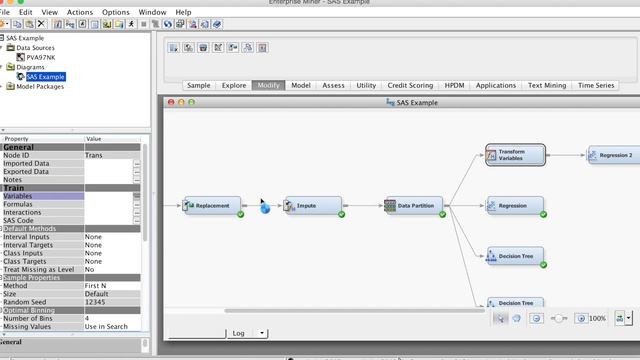Select the Transform Variables node
Viewport: 640px width, 360px height.
(x=515, y=155)
